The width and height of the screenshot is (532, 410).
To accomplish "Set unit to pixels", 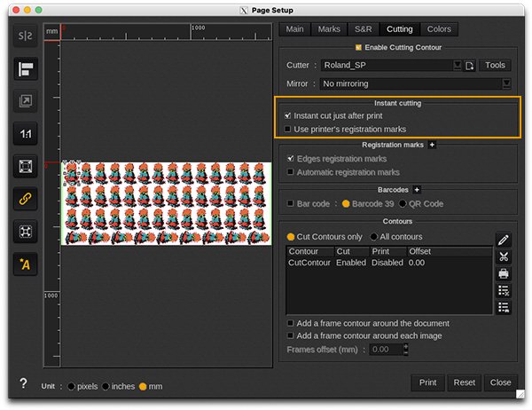I will tap(71, 387).
